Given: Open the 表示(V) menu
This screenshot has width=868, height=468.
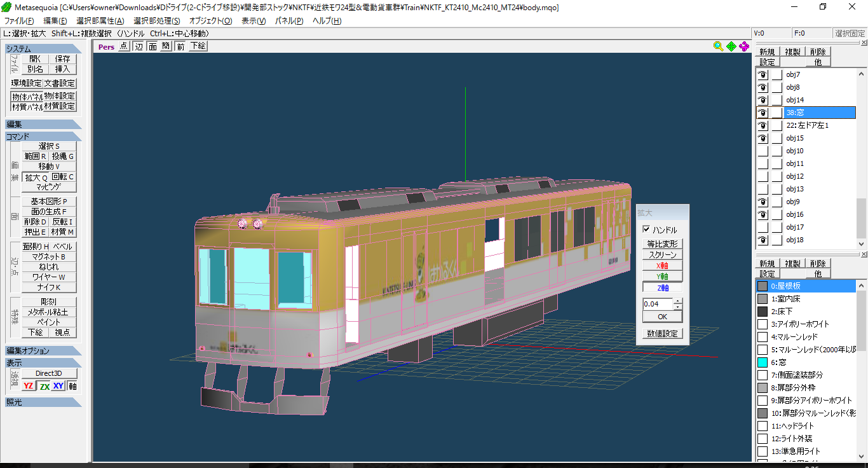Looking at the screenshot, I should pyautogui.click(x=254, y=21).
